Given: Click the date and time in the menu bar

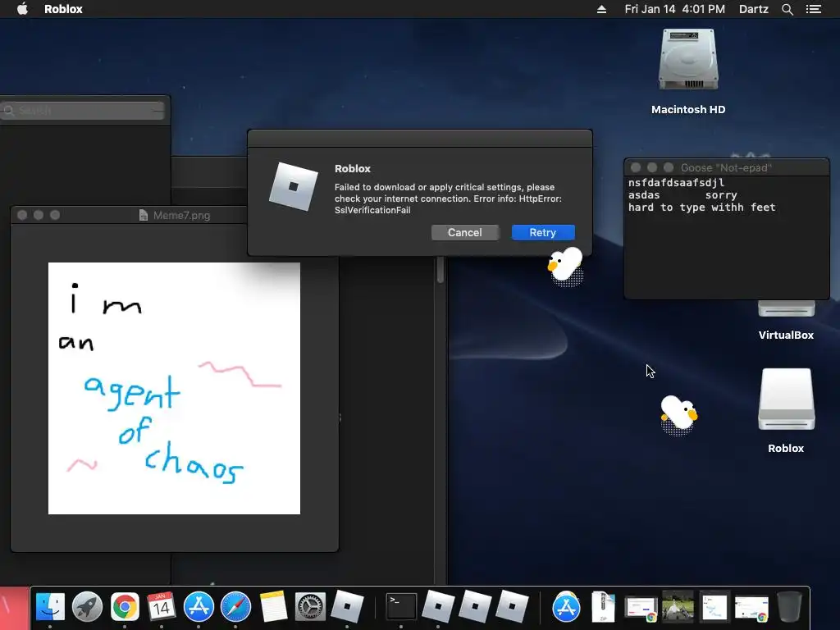Looking at the screenshot, I should 674,9.
